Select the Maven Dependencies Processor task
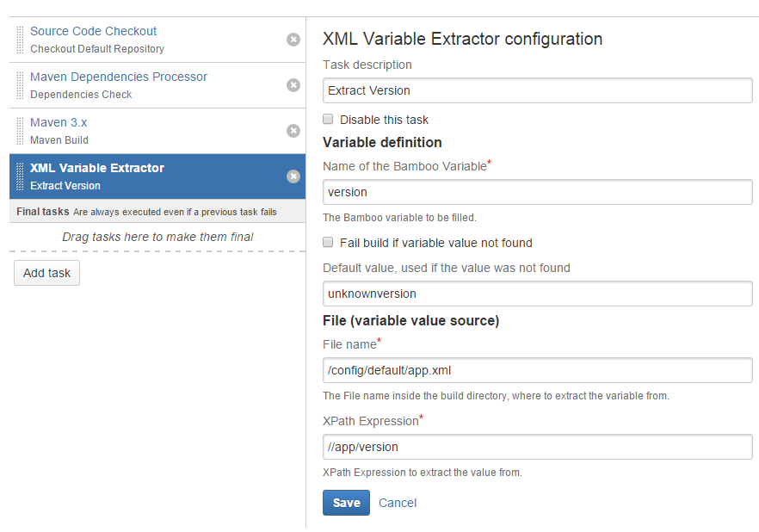This screenshot has width=759, height=532. pyautogui.click(x=119, y=77)
